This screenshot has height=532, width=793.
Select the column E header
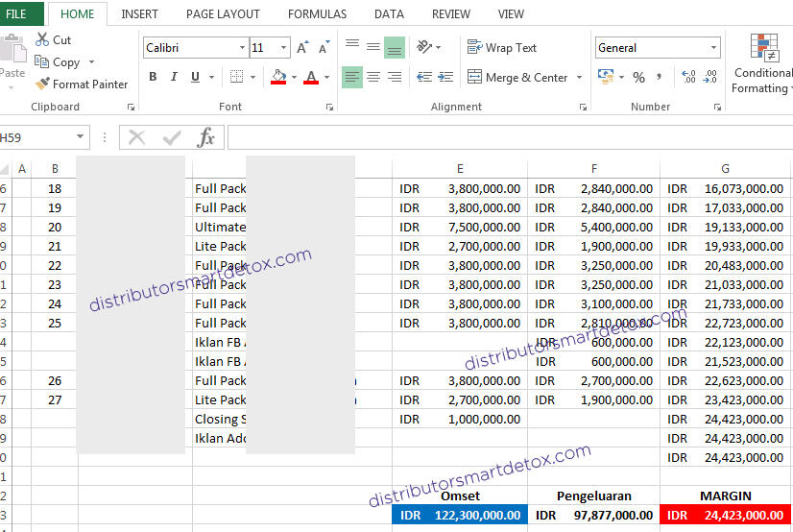(x=460, y=168)
